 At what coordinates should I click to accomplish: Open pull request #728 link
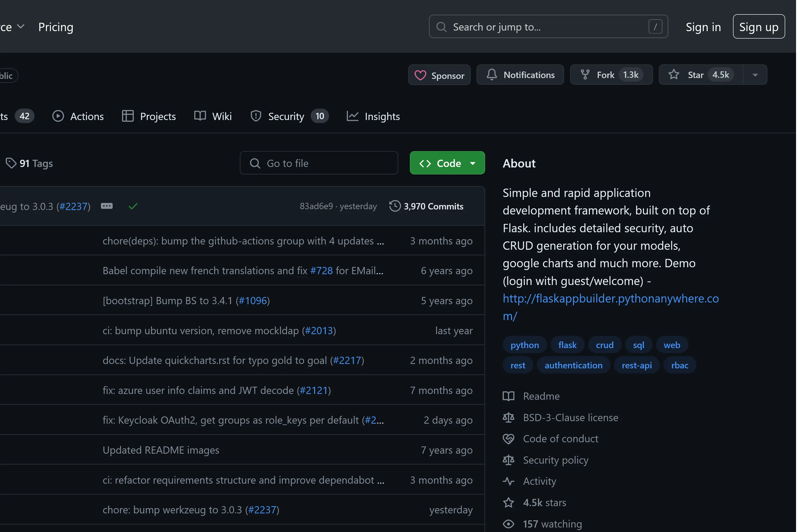pos(321,270)
